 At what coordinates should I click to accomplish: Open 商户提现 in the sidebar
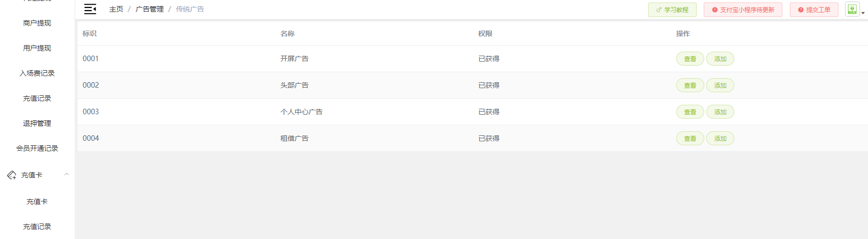click(37, 23)
